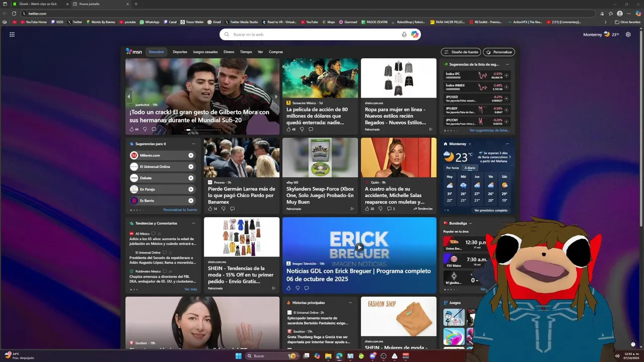
Task: Follow Milenio.com with plus icon
Action: [191, 155]
